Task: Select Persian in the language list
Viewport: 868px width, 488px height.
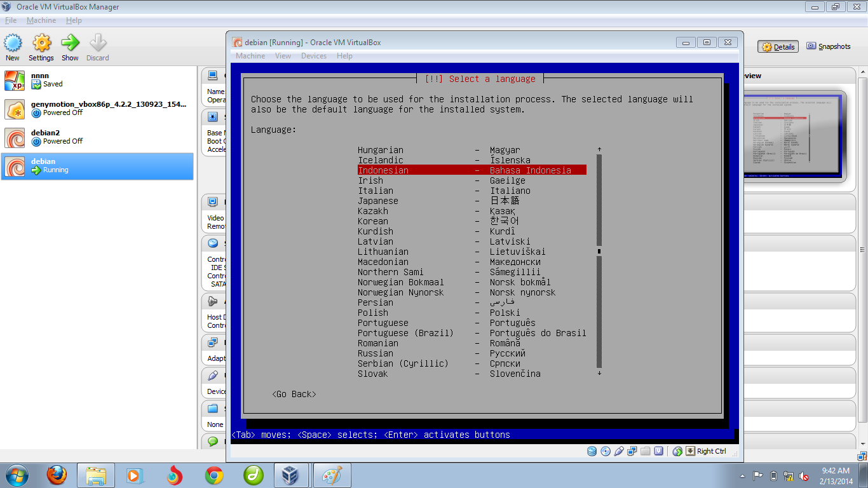Action: 471,302
